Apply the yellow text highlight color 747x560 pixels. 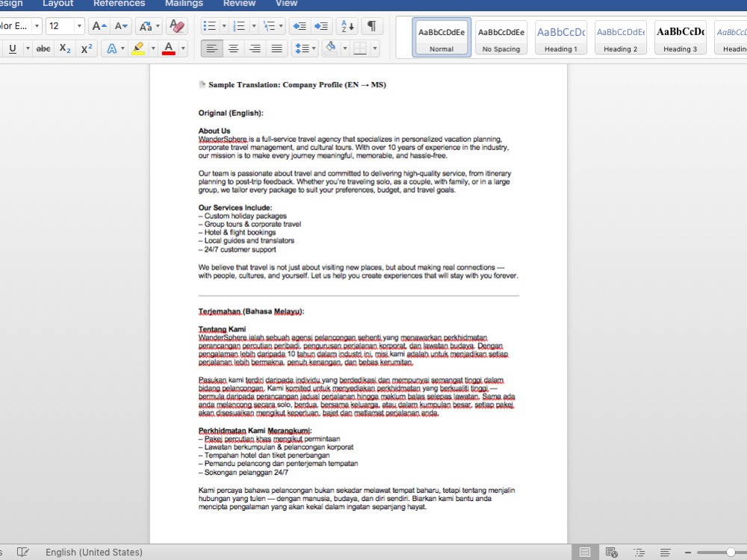pyautogui.click(x=138, y=49)
